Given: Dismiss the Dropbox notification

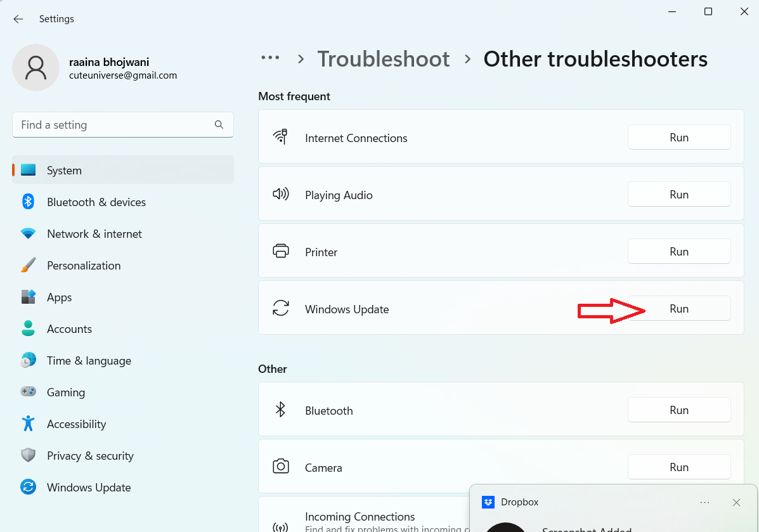Looking at the screenshot, I should pyautogui.click(x=736, y=502).
